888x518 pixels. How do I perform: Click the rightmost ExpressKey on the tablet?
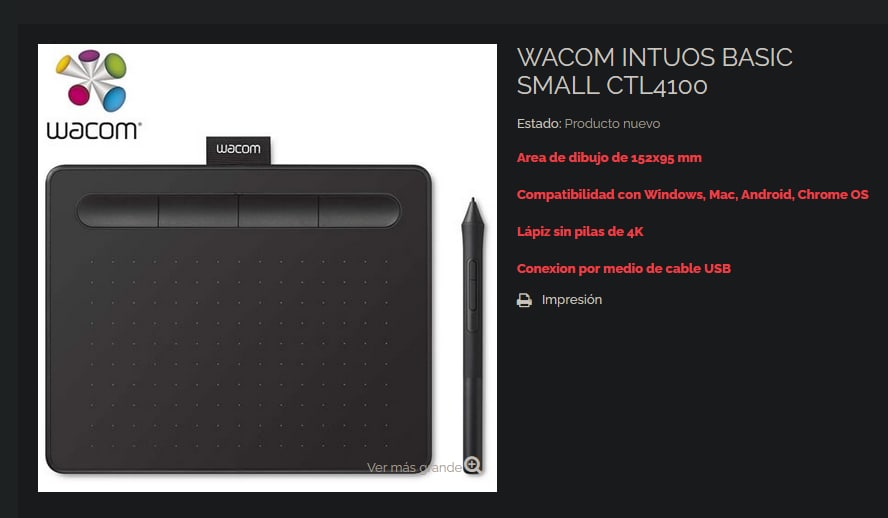coord(359,211)
